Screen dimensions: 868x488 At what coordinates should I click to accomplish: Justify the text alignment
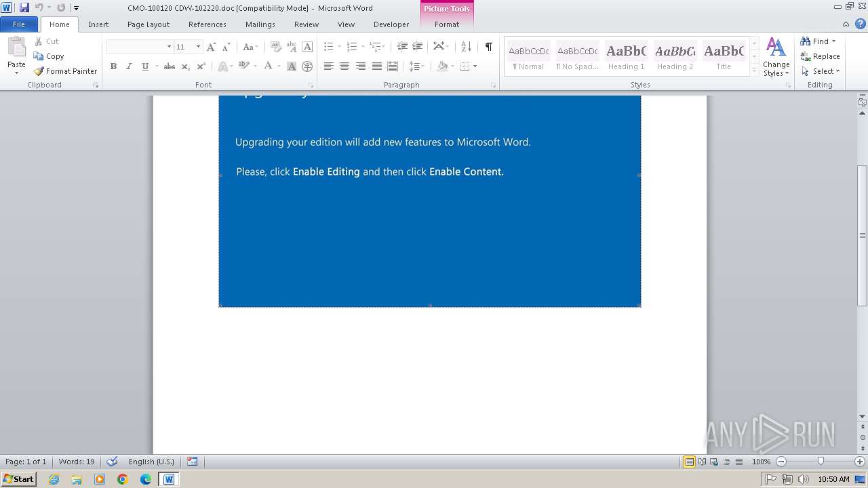pos(376,66)
